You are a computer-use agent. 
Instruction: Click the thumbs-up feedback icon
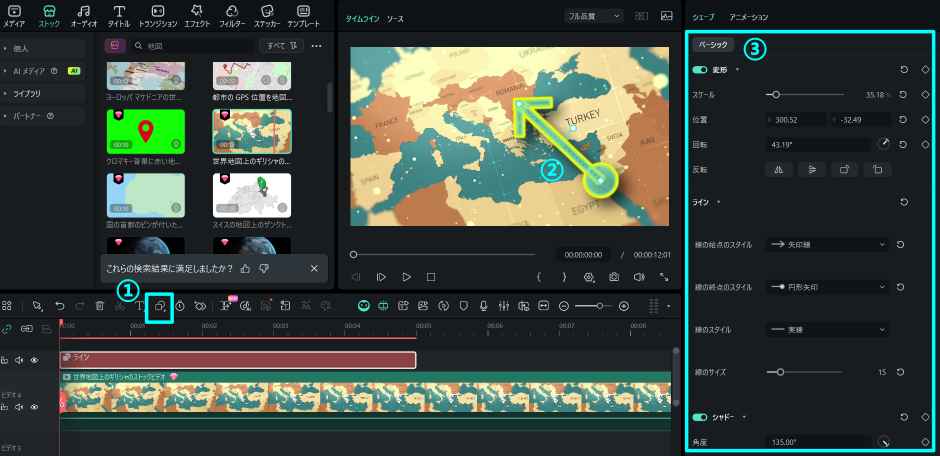(246, 268)
